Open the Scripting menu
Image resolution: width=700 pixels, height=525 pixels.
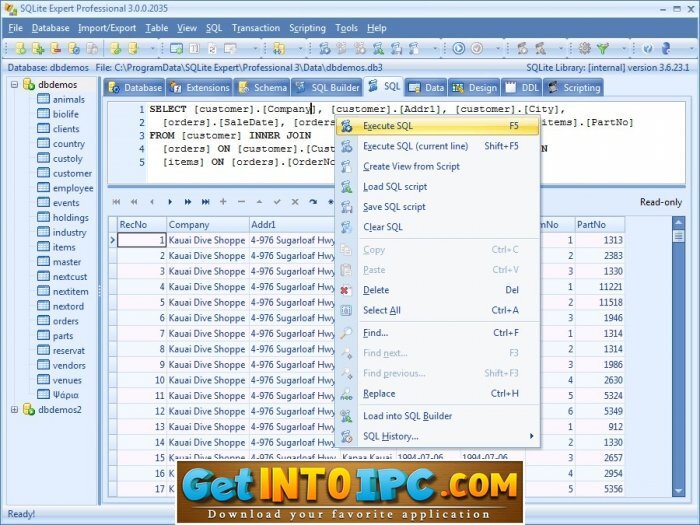[x=307, y=28]
